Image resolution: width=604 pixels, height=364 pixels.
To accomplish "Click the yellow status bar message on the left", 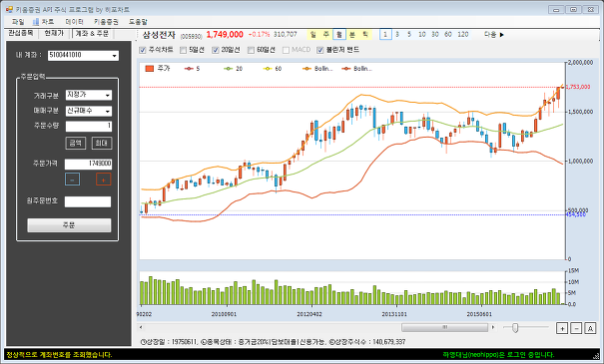I will coord(59,355).
